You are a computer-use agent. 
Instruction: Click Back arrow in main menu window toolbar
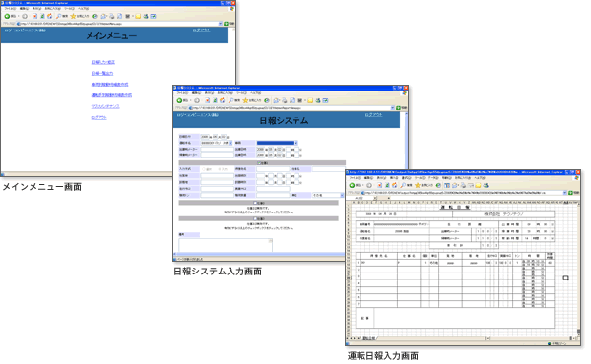pos(7,16)
